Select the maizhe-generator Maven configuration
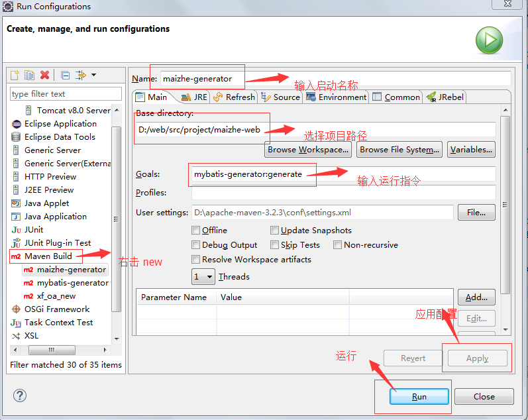 pyautogui.click(x=71, y=270)
